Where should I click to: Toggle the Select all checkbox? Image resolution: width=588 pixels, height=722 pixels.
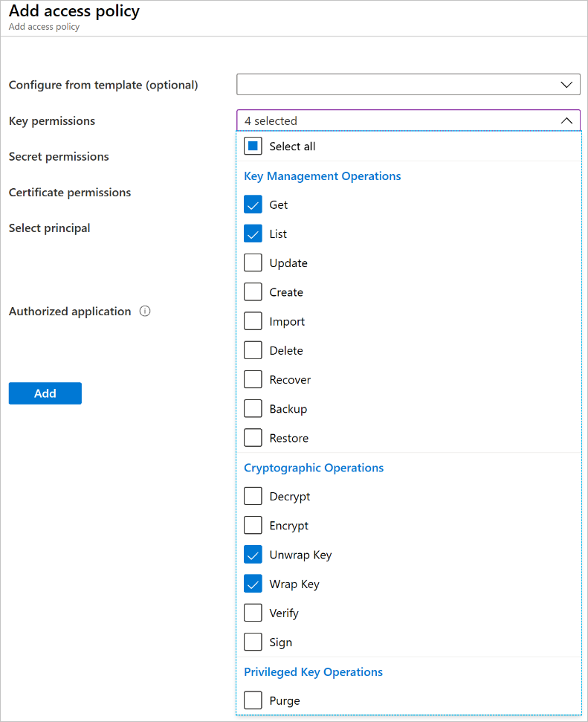coord(253,146)
